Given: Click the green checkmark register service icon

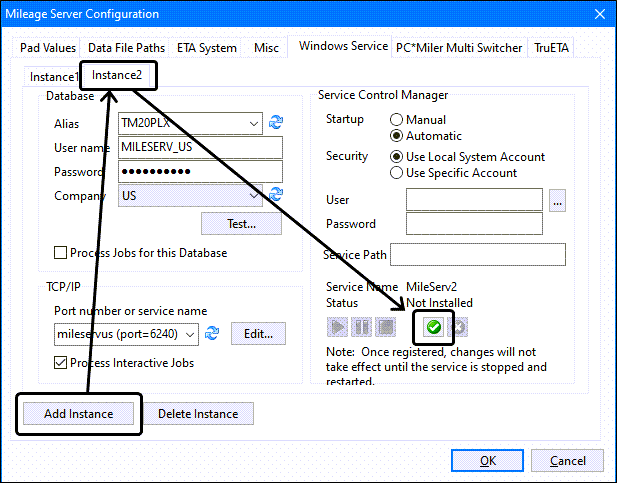Looking at the screenshot, I should click(x=434, y=327).
